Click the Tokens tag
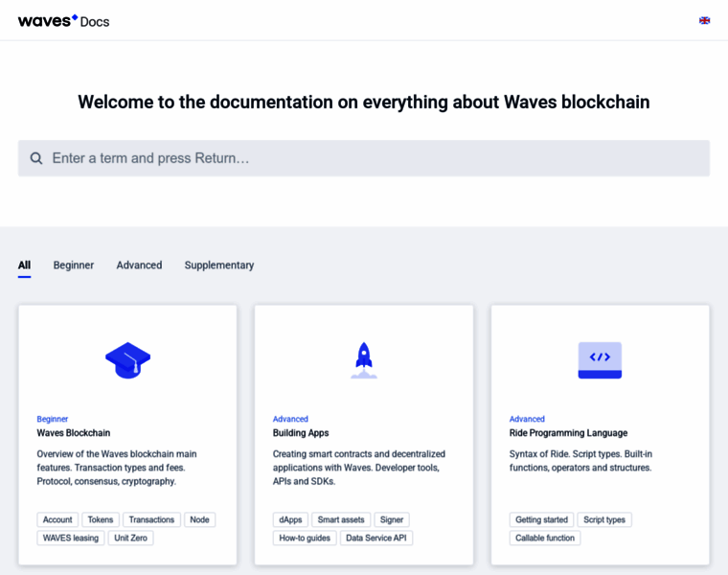 pos(101,519)
